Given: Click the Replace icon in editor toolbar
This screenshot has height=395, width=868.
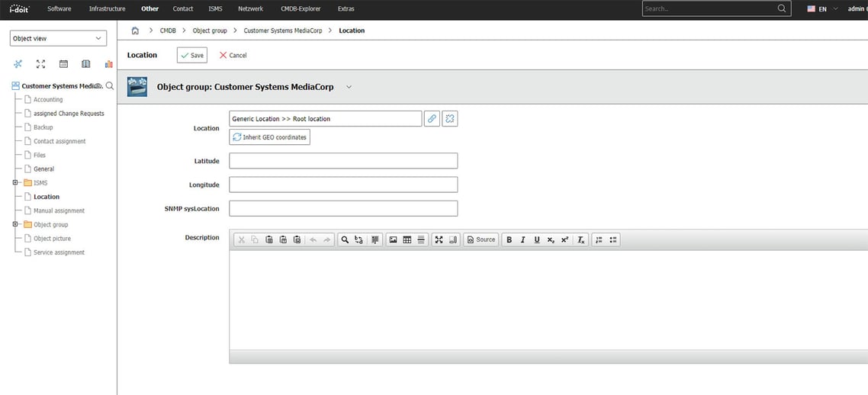Looking at the screenshot, I should 358,239.
